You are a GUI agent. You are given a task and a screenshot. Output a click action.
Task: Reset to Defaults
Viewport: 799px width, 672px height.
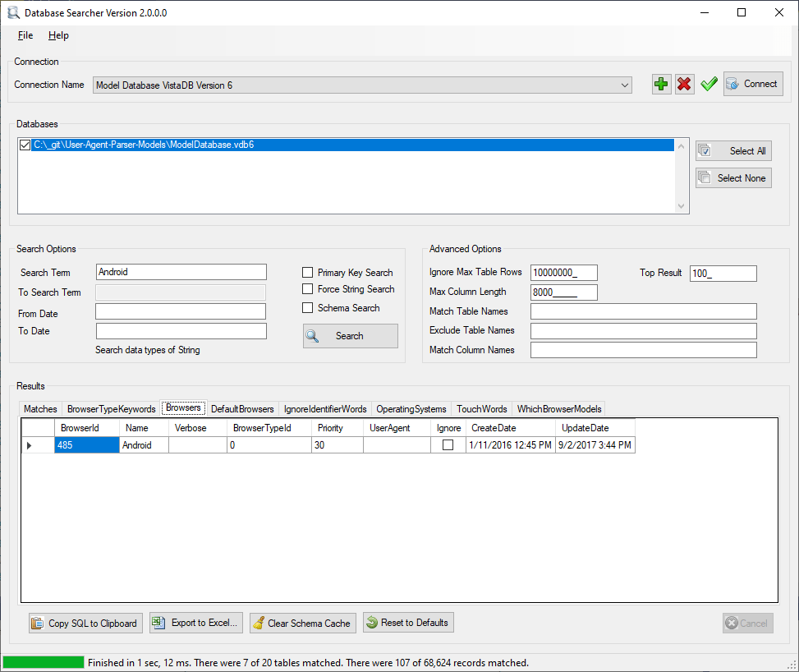click(408, 623)
